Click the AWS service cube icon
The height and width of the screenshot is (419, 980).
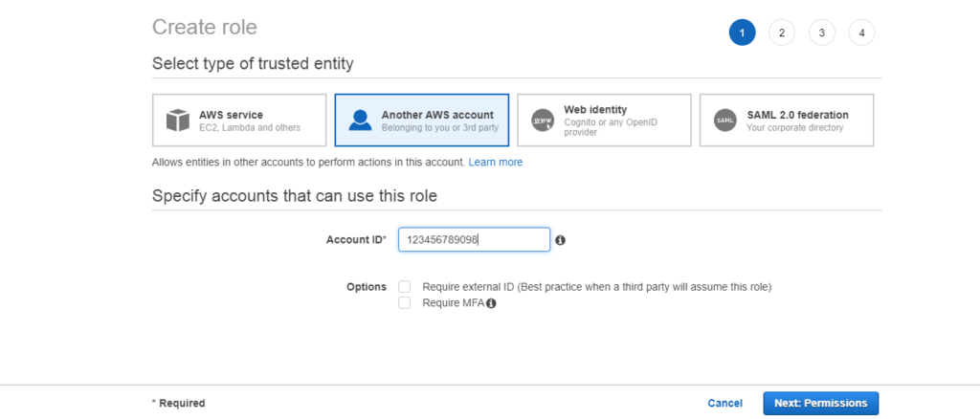point(177,121)
